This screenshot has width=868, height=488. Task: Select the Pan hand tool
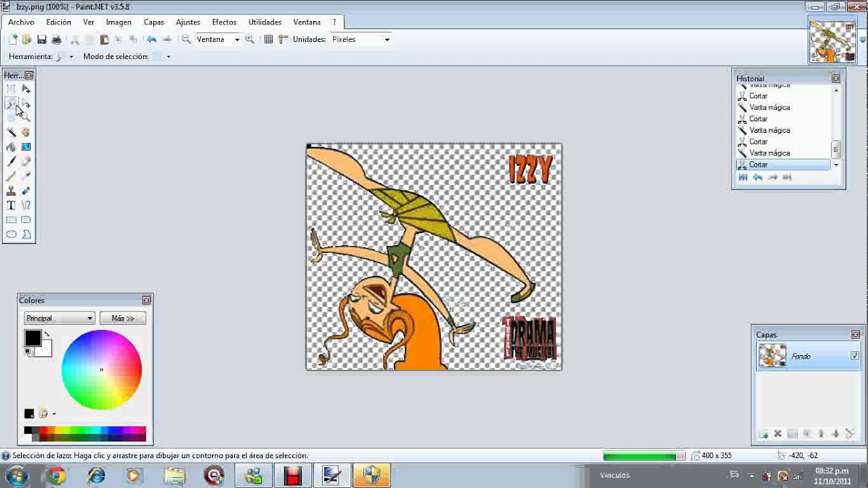coord(26,132)
